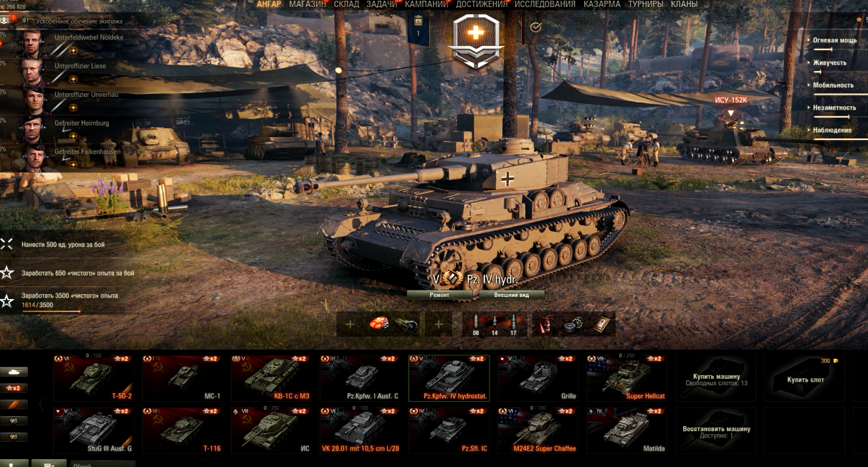Open the Общий chat channel field
The width and height of the screenshot is (868, 467).
point(102,463)
